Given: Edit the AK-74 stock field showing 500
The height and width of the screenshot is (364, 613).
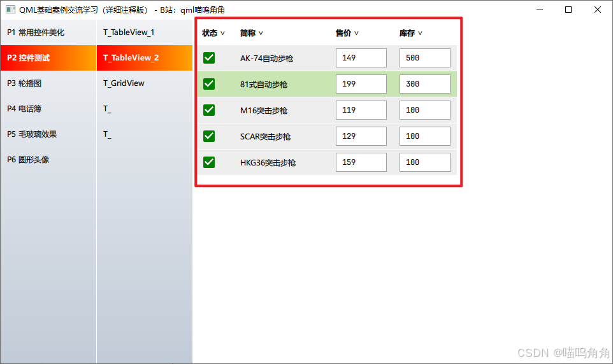Looking at the screenshot, I should (x=425, y=58).
